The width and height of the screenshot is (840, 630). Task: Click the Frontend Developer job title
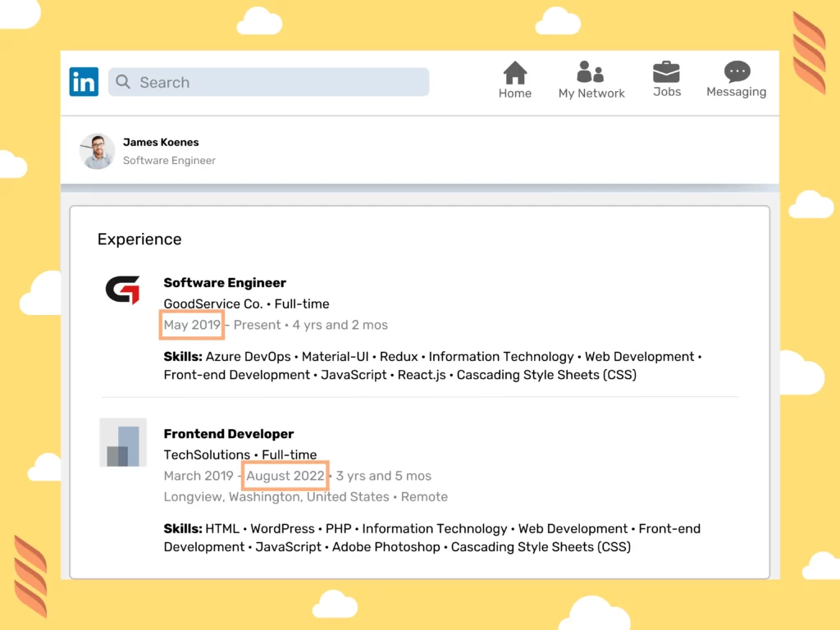point(228,433)
